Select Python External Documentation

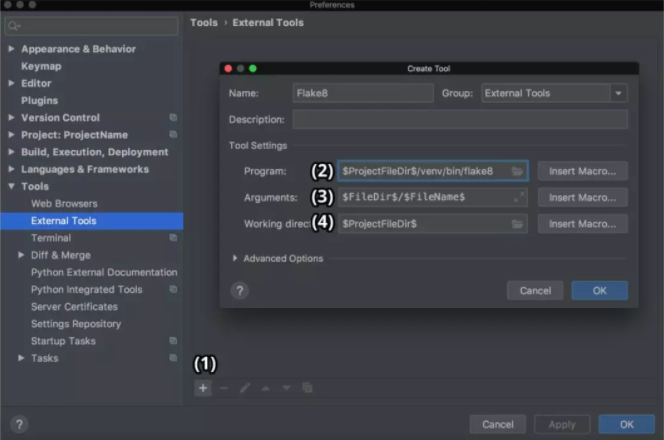click(x=104, y=272)
